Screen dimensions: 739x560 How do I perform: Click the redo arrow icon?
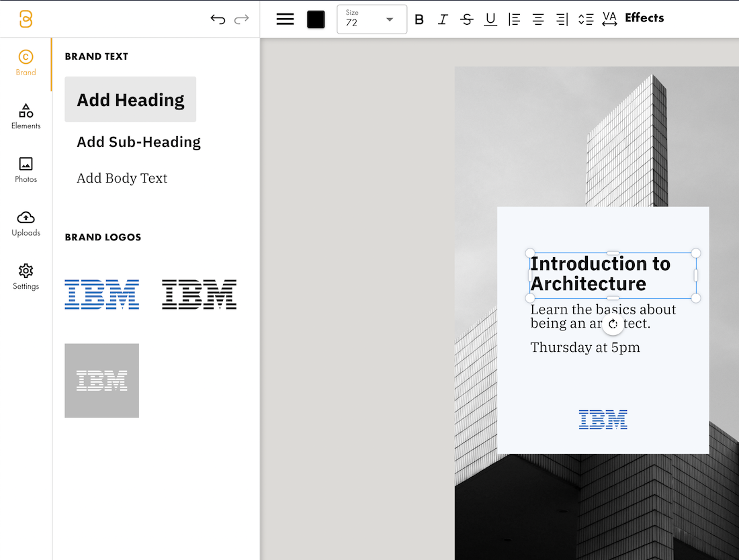[241, 19]
